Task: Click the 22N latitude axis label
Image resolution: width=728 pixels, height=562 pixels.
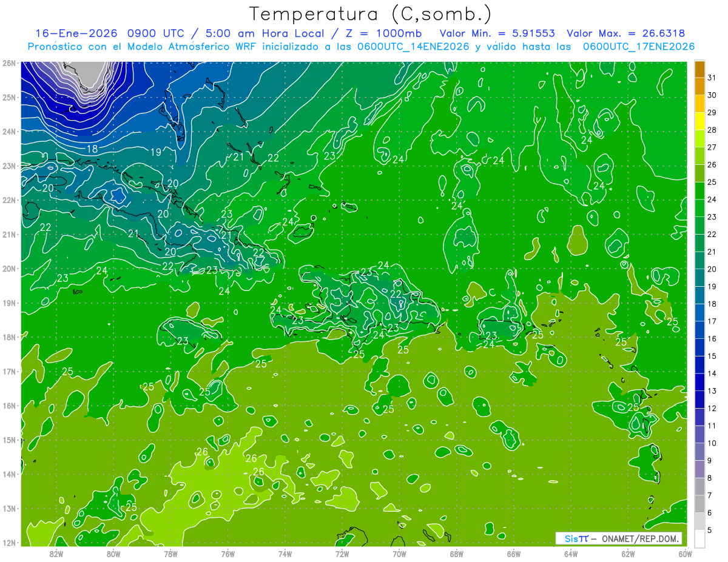Action: tap(8, 200)
